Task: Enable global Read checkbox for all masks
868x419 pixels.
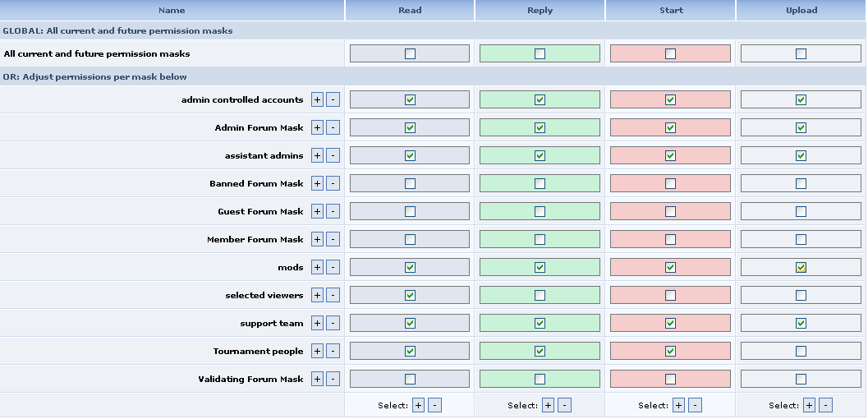Action: tap(410, 54)
